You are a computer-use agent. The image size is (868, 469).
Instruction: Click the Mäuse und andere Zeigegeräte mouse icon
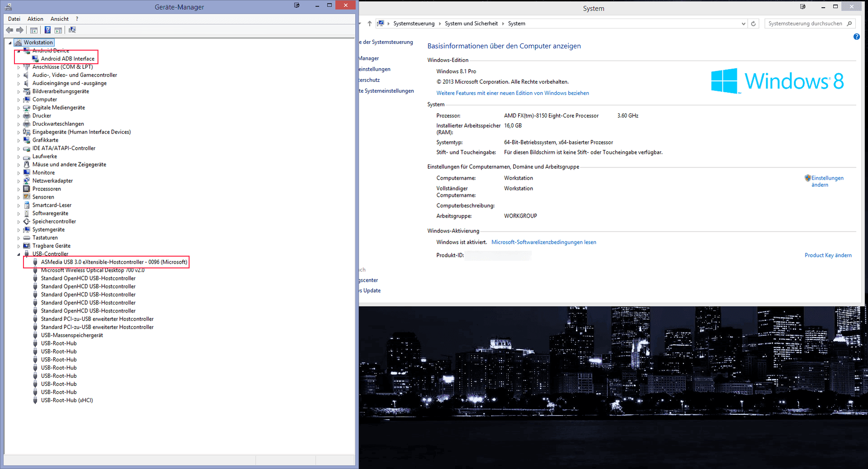(x=27, y=165)
